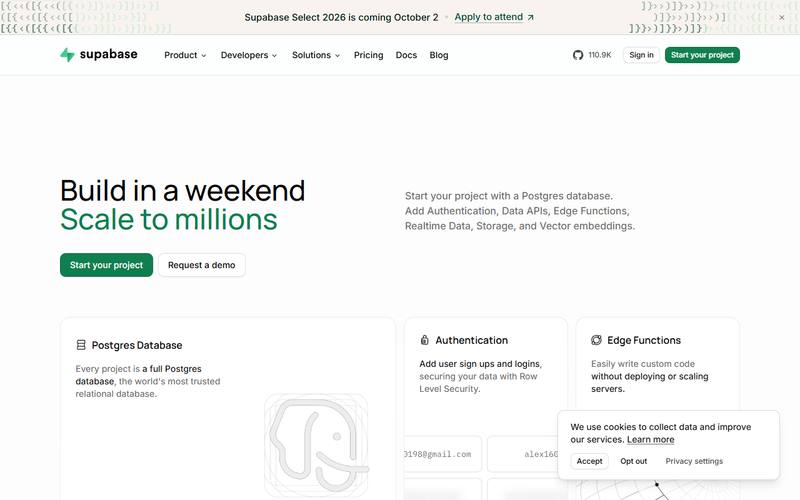Image resolution: width=800 pixels, height=500 pixels.
Task: Click the supabase wordmark text
Action: (108, 54)
